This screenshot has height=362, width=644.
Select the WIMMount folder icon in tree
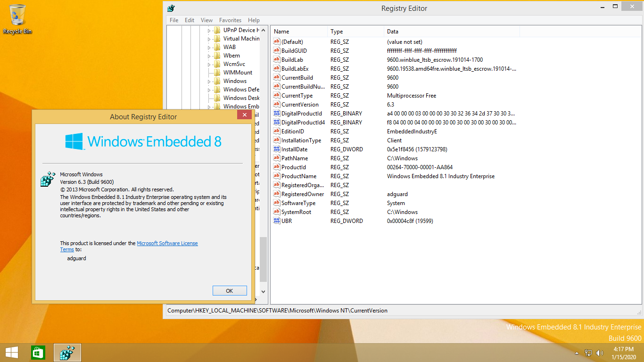217,73
